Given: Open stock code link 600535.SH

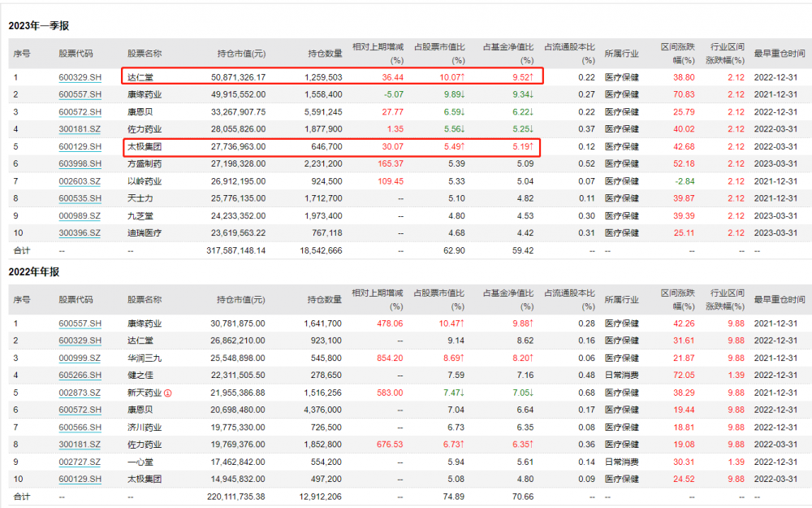Looking at the screenshot, I should tap(80, 198).
